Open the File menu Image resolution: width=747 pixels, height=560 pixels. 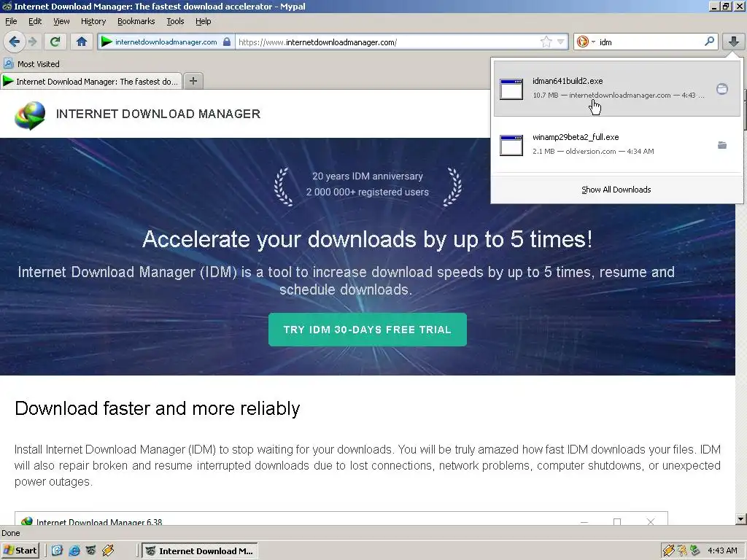pos(11,21)
